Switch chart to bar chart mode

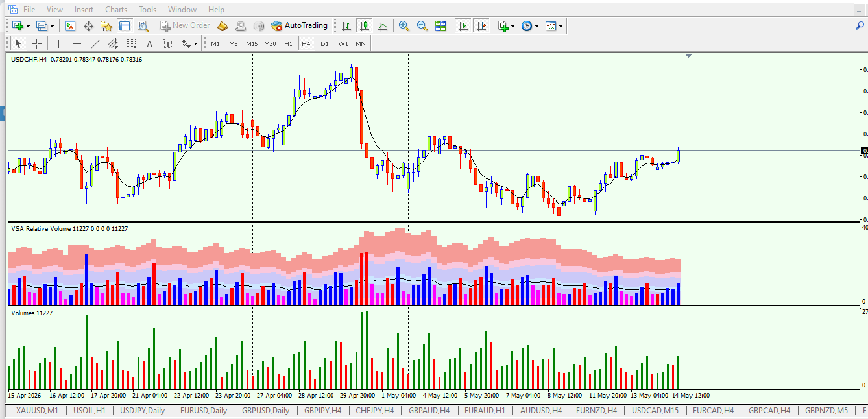point(346,26)
